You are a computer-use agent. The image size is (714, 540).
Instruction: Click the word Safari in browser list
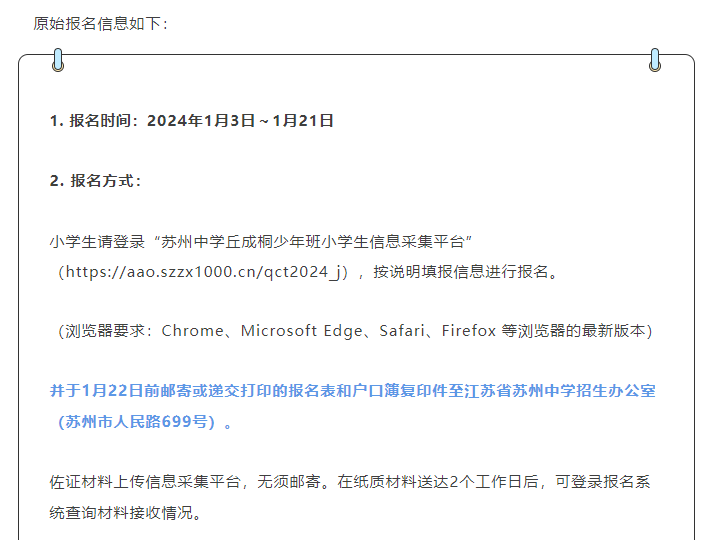coord(402,331)
